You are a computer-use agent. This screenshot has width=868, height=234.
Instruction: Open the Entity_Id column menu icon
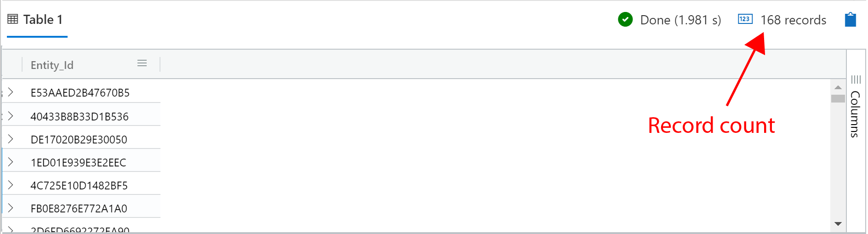click(142, 63)
